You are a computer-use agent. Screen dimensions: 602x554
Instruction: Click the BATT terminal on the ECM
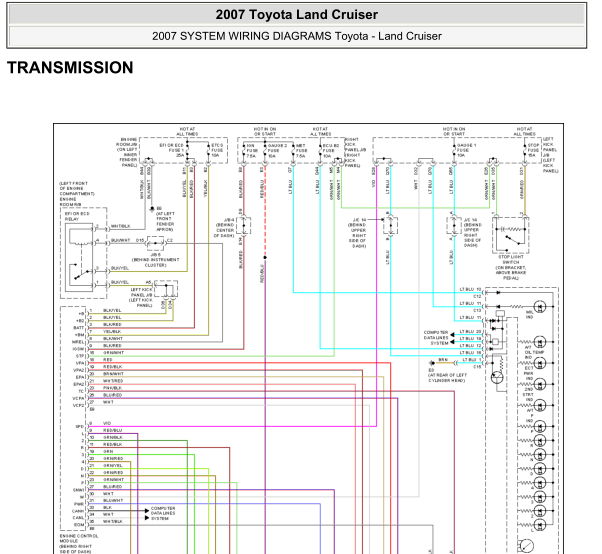coord(78,328)
